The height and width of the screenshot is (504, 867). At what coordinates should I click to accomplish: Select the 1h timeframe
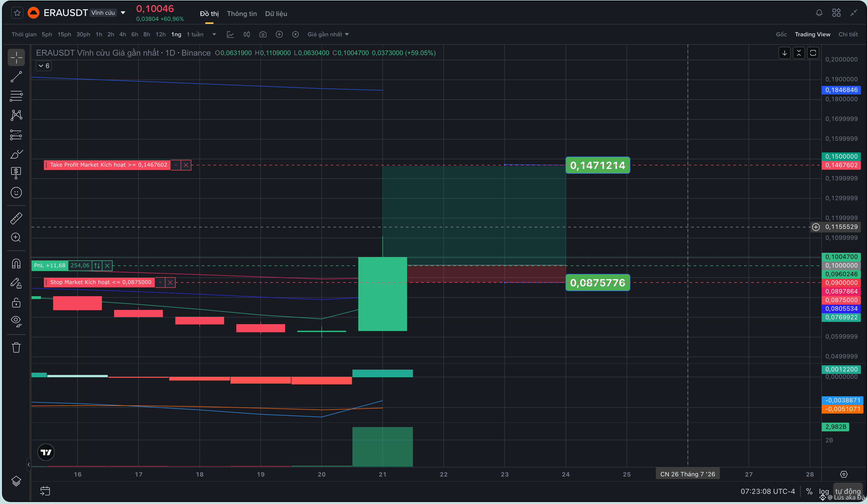tap(99, 34)
